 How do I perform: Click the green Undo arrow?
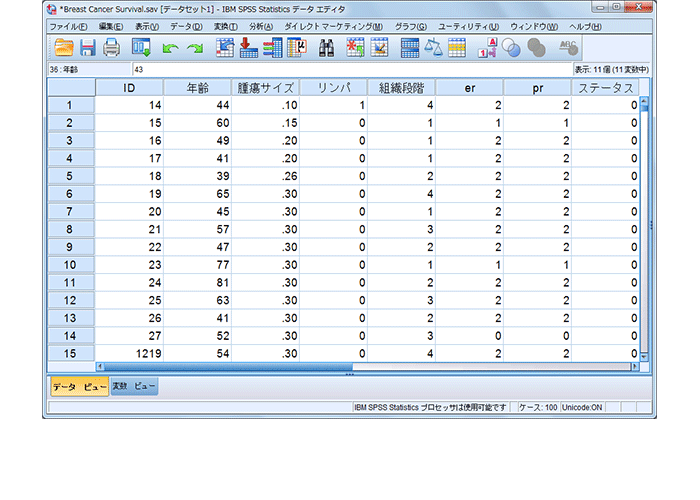pyautogui.click(x=170, y=48)
